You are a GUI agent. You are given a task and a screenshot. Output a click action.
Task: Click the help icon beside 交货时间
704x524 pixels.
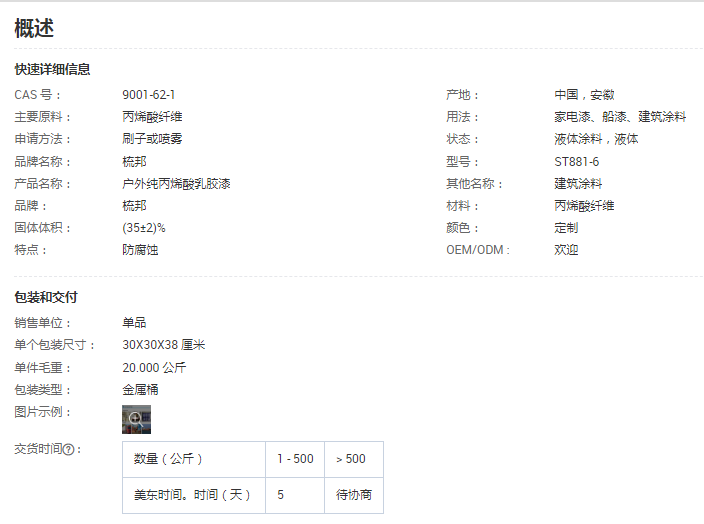(x=69, y=450)
